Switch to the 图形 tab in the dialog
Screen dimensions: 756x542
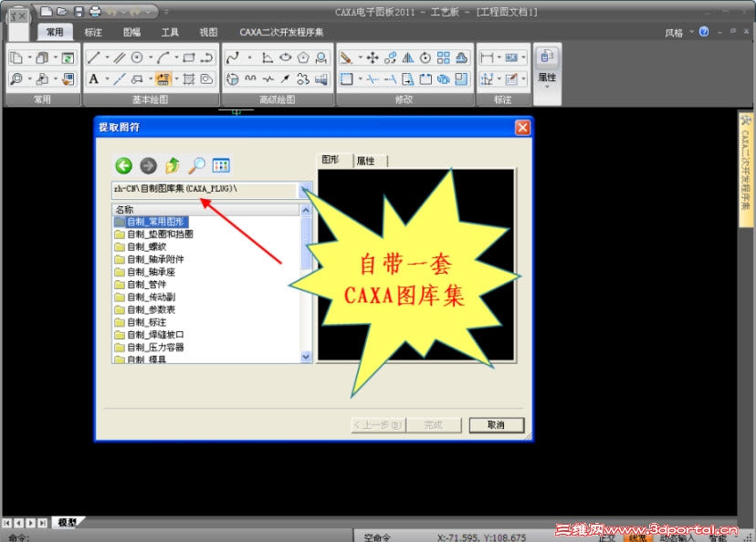[x=334, y=160]
